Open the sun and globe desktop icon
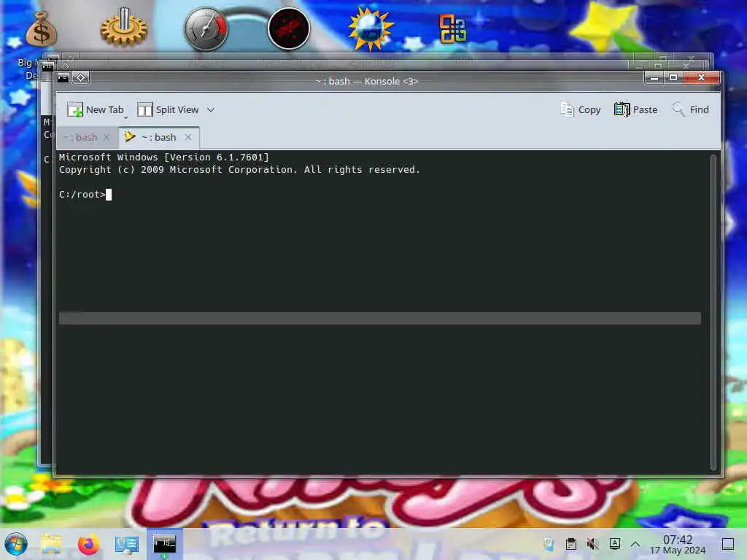Viewport: 747px width, 560px height. click(x=371, y=28)
